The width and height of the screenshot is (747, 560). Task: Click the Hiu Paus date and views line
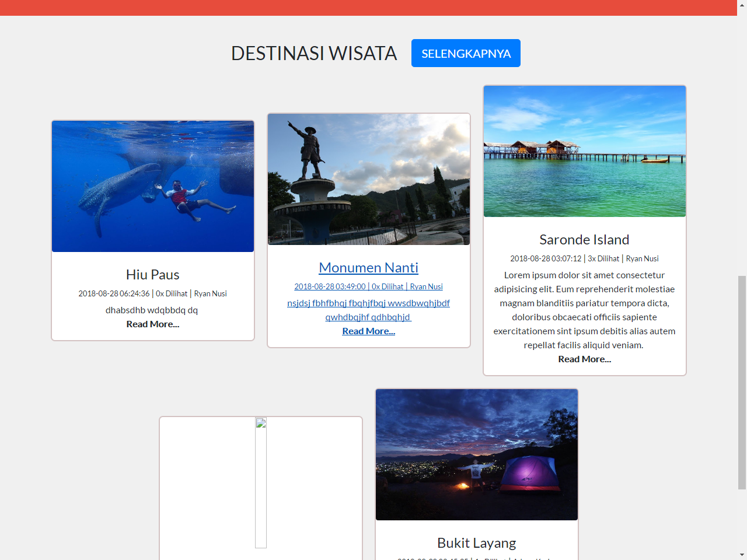[153, 294]
